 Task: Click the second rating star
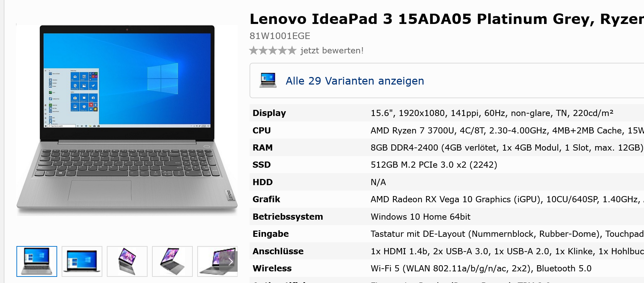263,51
